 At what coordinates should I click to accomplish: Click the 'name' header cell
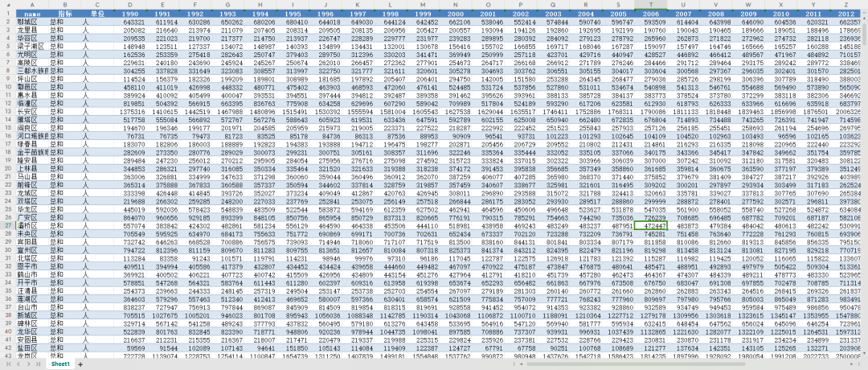point(32,13)
